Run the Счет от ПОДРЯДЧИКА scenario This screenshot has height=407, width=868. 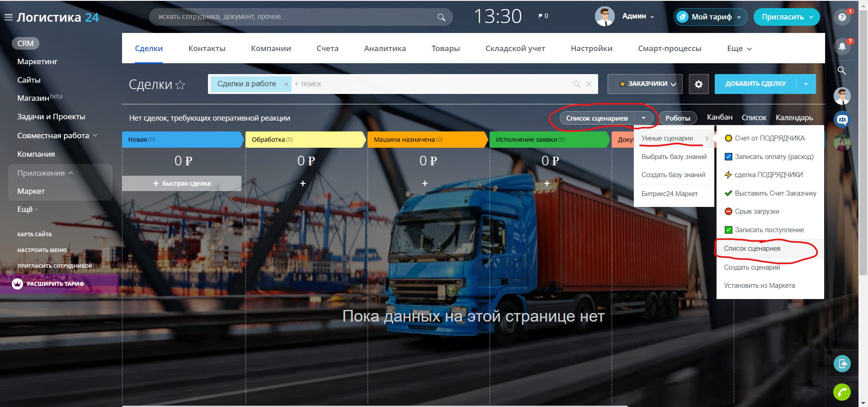pyautogui.click(x=770, y=138)
